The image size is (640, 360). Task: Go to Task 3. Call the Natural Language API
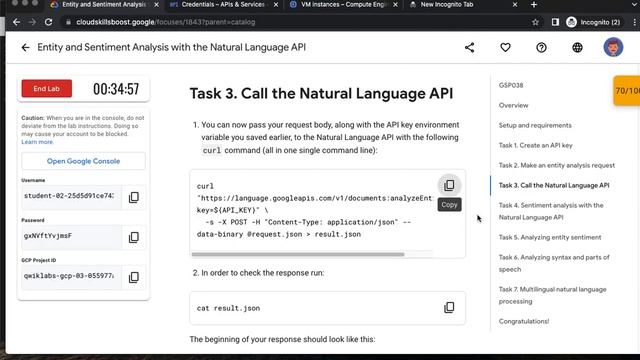coord(553,185)
